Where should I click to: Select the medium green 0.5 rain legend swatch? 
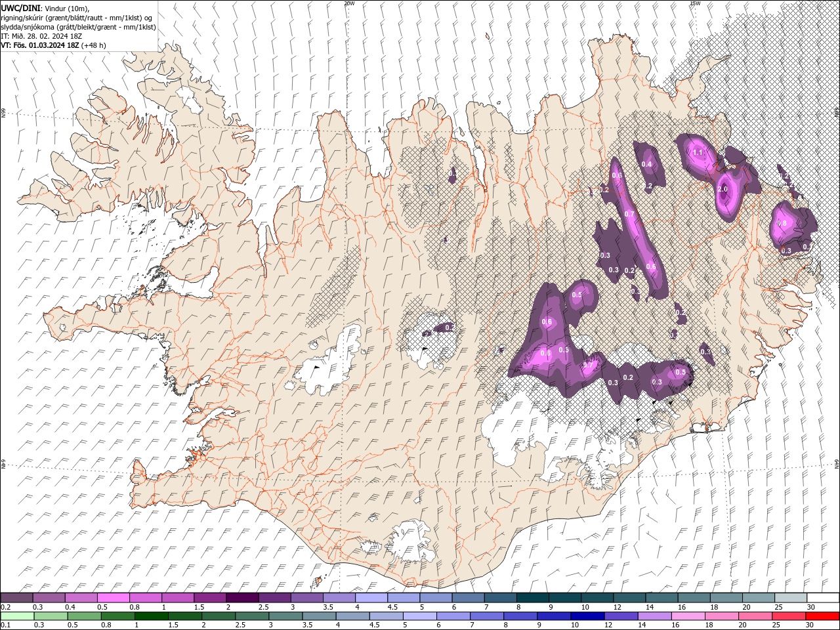pyautogui.click(x=84, y=616)
